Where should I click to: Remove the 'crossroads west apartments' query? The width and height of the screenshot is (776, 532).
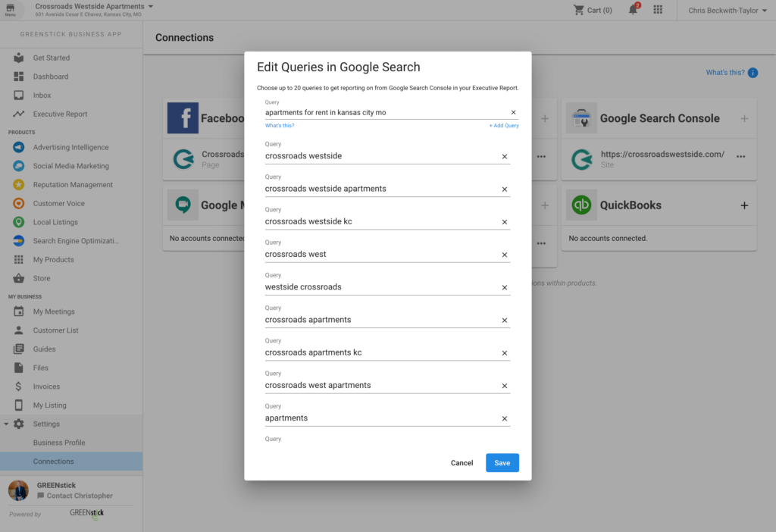coord(505,386)
